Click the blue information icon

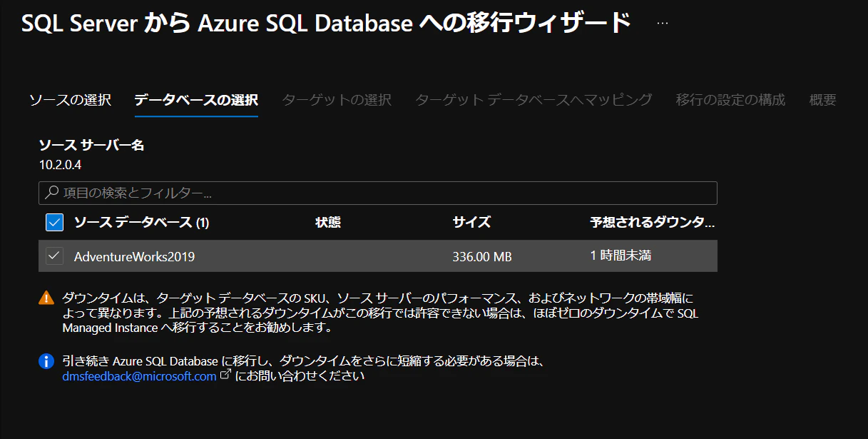(x=46, y=361)
